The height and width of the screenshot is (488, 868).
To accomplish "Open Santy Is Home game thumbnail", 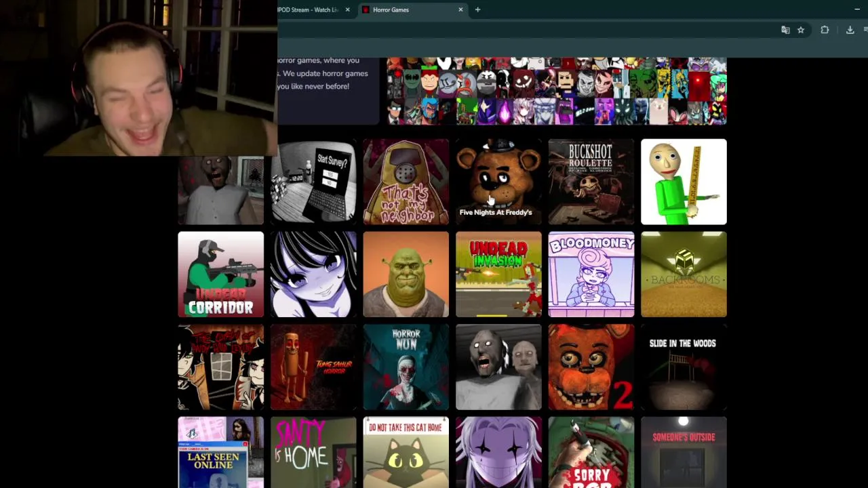I will click(x=313, y=452).
